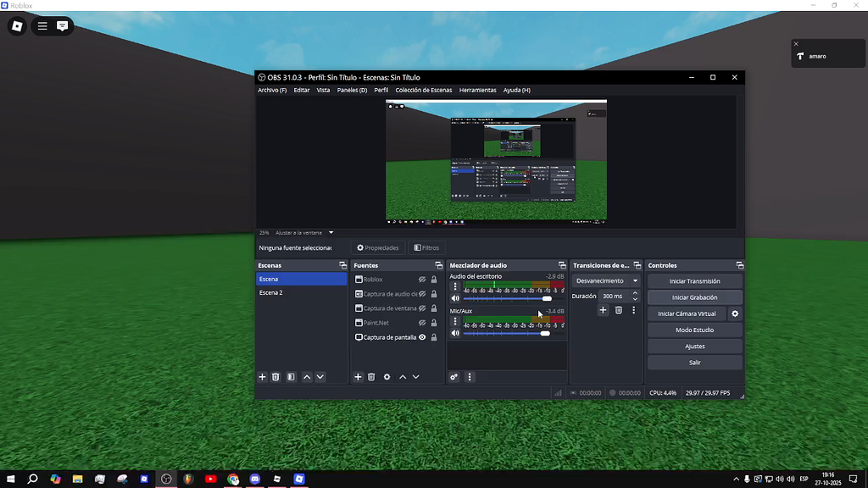
Task: Open the Herramientas menu
Action: coord(478,90)
